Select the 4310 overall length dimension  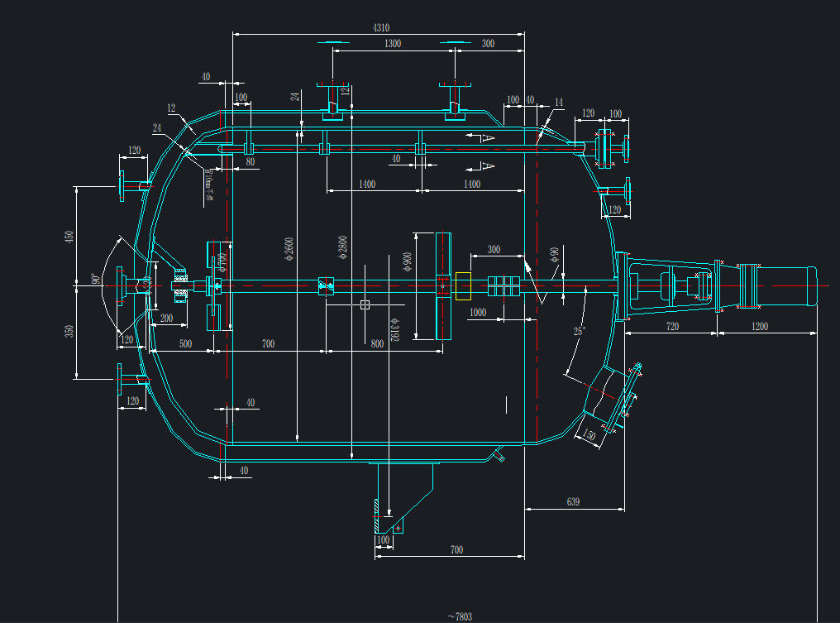click(x=381, y=28)
